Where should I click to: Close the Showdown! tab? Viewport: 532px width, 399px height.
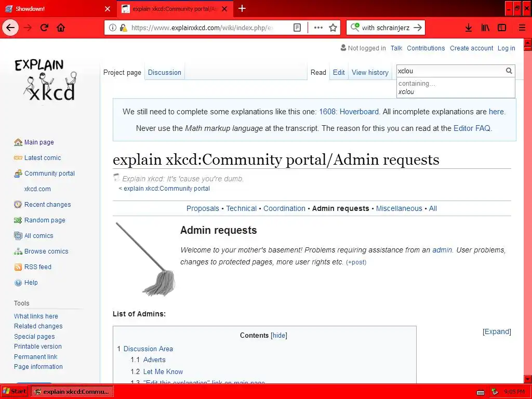(x=108, y=9)
